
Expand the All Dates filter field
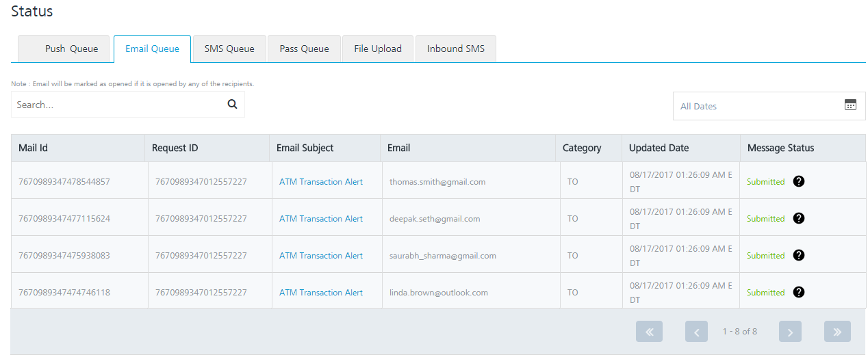[x=756, y=106]
